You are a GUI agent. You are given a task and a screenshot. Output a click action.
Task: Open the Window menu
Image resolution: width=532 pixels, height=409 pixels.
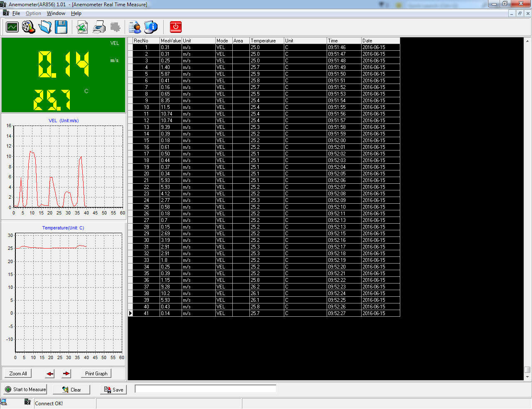click(x=56, y=13)
